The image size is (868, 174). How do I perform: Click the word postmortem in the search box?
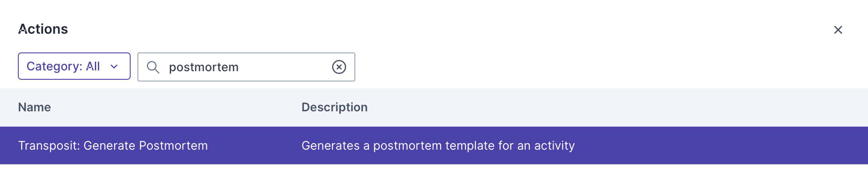coord(203,67)
